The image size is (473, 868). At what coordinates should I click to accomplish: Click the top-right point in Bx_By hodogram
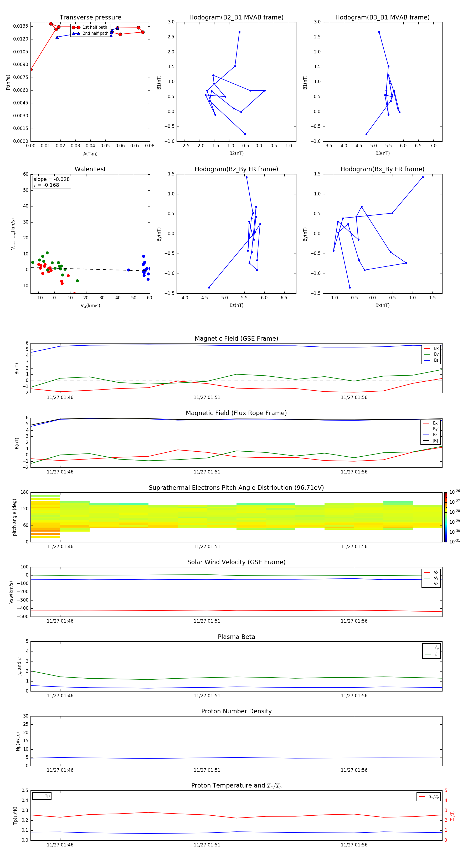click(x=423, y=177)
